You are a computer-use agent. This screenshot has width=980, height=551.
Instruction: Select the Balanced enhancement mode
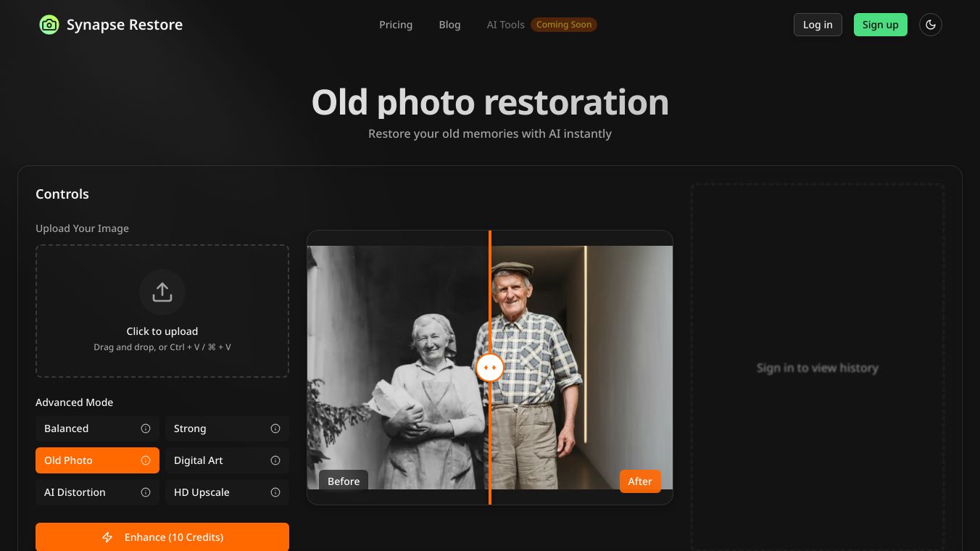coord(80,428)
